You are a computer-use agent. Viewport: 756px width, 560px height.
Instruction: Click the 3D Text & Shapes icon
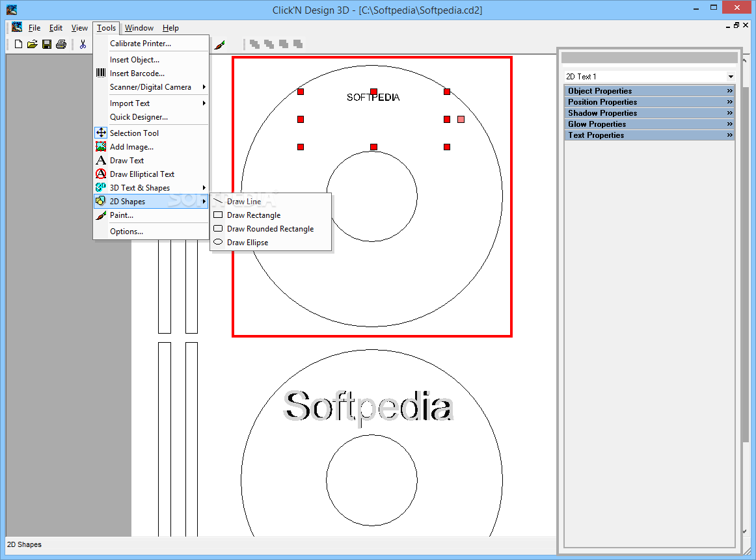pyautogui.click(x=101, y=187)
